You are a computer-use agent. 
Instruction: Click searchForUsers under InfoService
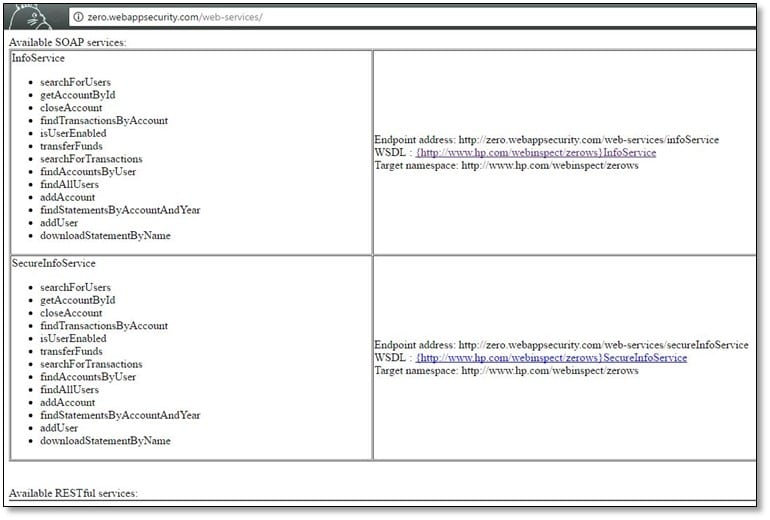[x=75, y=82]
